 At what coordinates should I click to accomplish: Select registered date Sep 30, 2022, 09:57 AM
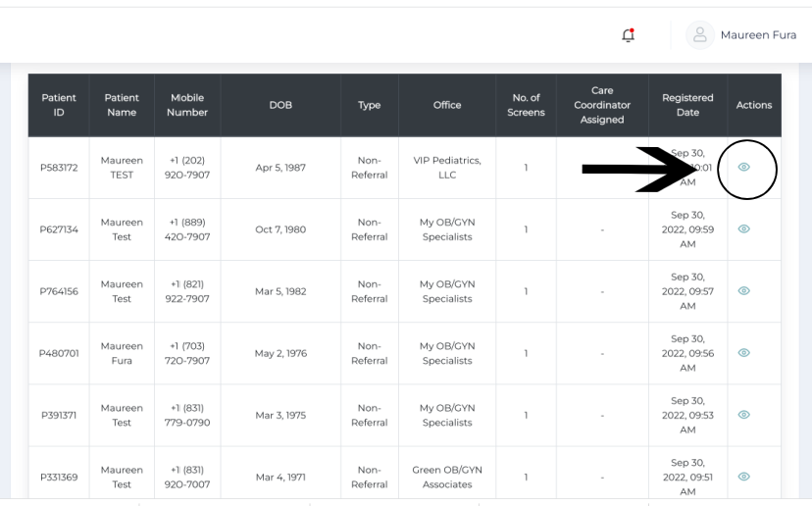687,291
